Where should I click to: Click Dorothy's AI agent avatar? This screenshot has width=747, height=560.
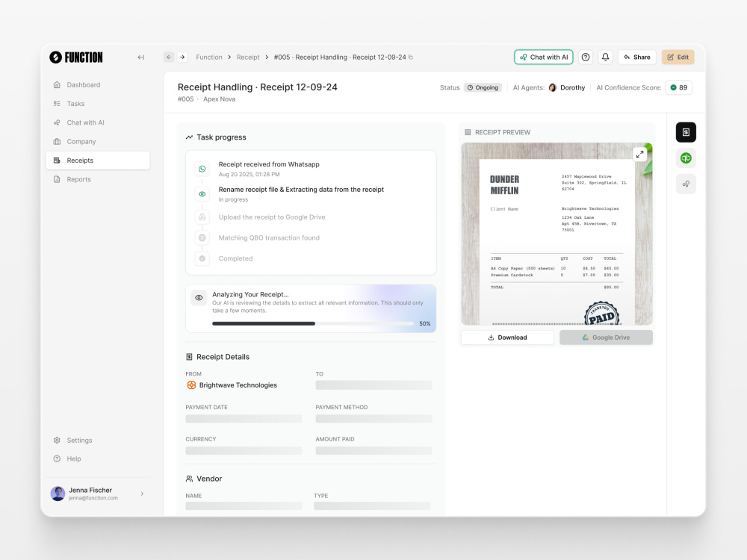coord(553,87)
